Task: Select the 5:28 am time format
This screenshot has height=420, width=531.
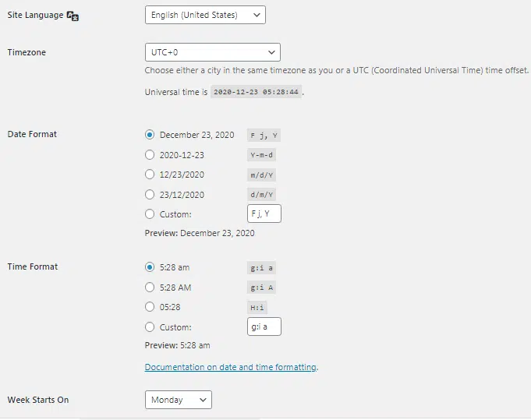Action: pyautogui.click(x=150, y=267)
